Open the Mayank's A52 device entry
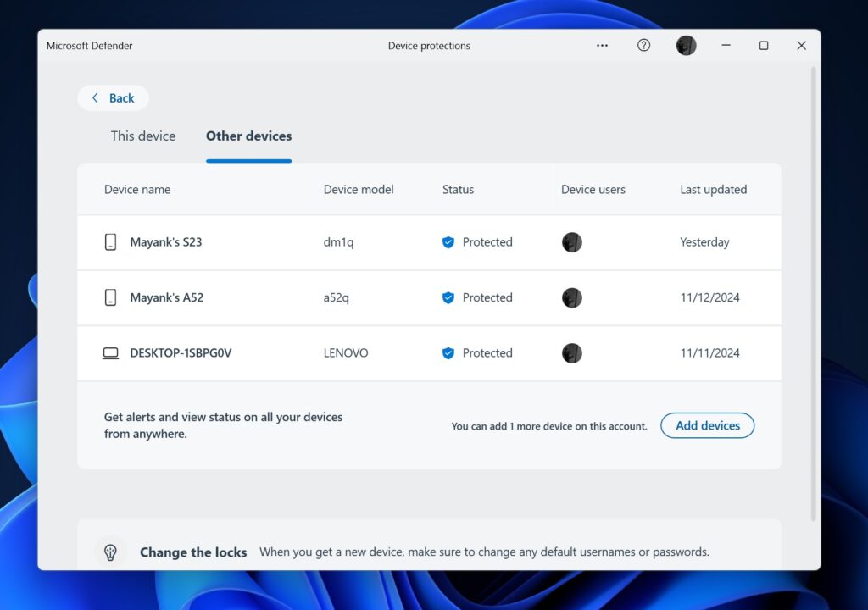 pyautogui.click(x=166, y=297)
